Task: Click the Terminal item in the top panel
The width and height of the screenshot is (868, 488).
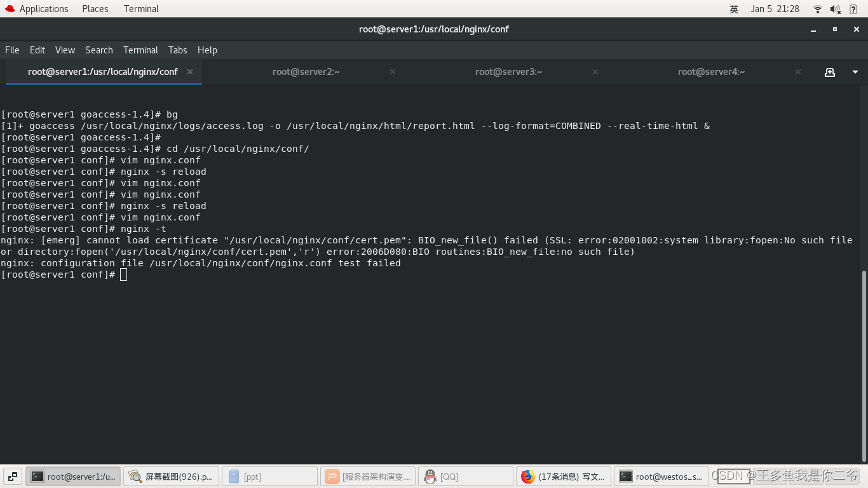Action: [141, 9]
